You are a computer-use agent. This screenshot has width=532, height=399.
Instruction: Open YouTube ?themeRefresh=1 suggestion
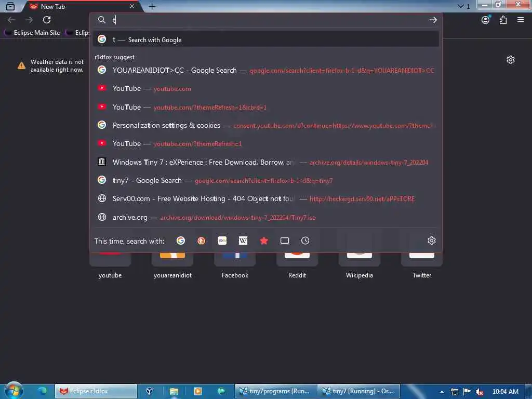(265, 143)
